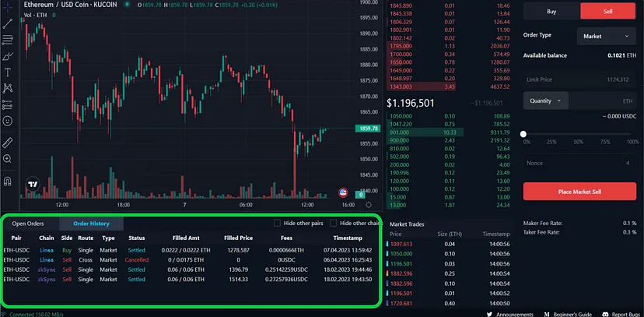644x317 pixels.
Task: Open the Open Orders tab
Action: (x=27, y=224)
